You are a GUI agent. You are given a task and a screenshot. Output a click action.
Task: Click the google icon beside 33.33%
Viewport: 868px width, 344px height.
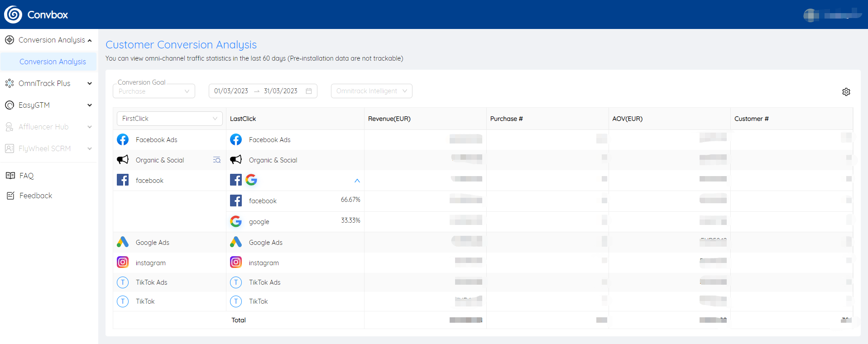(x=236, y=221)
